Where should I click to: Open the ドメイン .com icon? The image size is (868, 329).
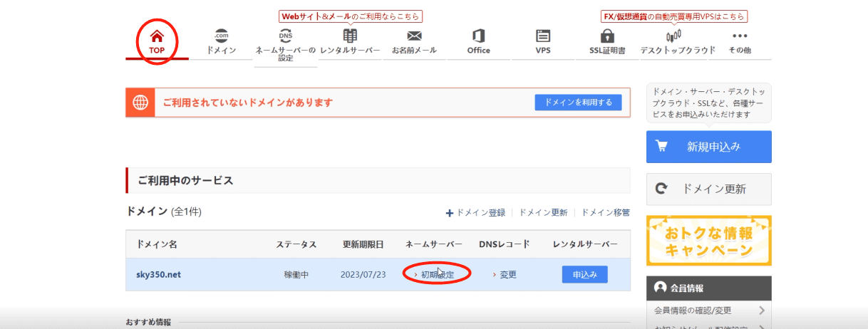tap(221, 36)
